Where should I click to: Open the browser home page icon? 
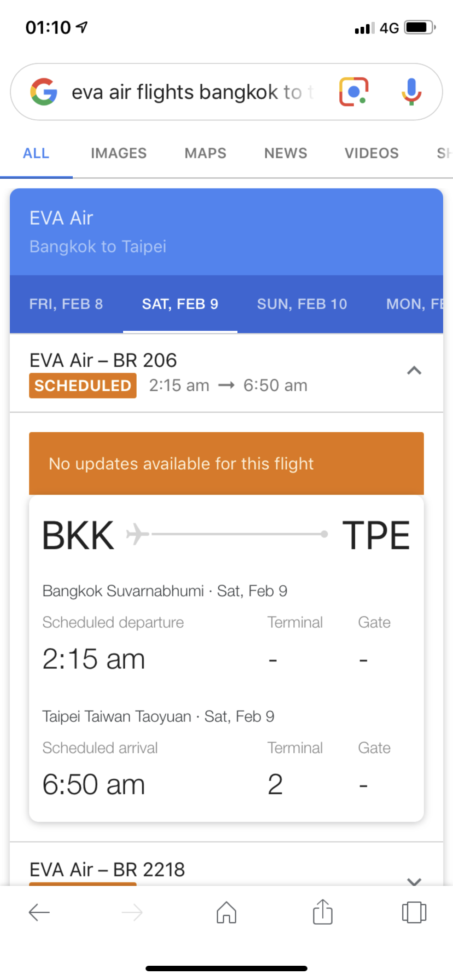[x=226, y=912]
